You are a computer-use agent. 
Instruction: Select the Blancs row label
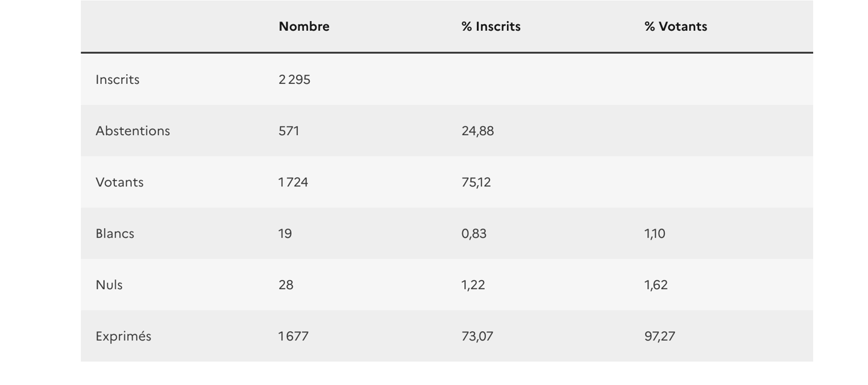coord(115,234)
